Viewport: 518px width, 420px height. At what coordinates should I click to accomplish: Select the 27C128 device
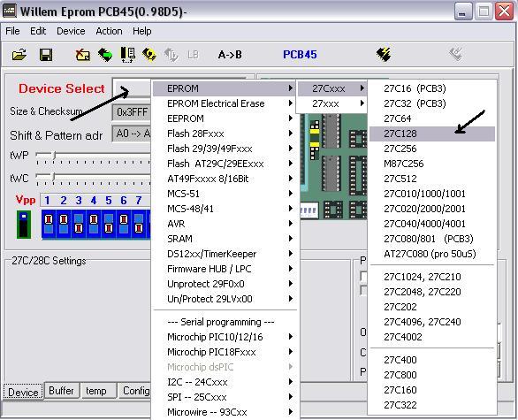click(431, 134)
